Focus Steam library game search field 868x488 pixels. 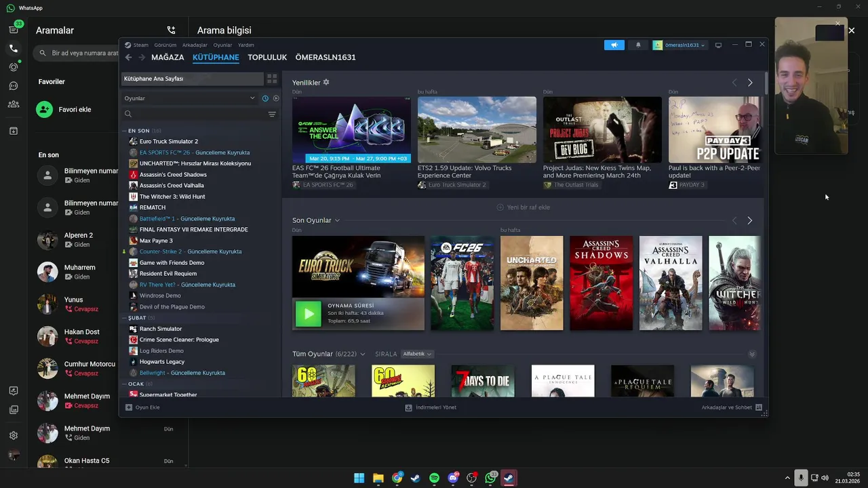[x=195, y=115]
